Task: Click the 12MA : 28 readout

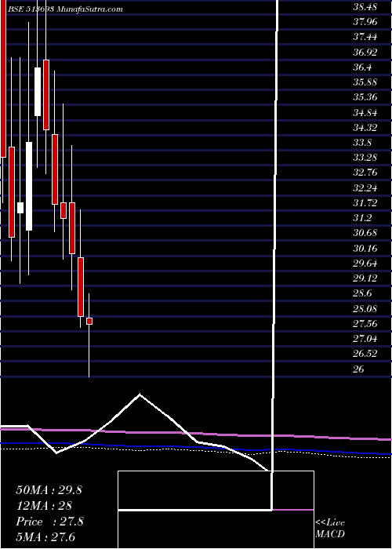Action: pos(44,506)
